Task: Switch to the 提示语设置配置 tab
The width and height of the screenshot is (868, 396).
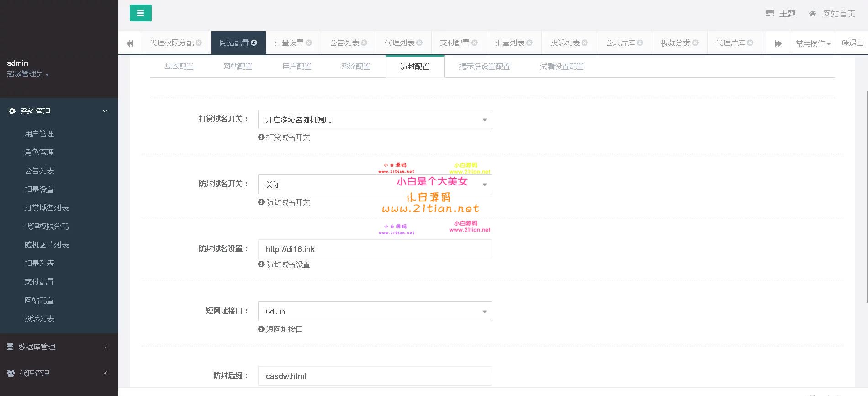Action: [x=484, y=67]
